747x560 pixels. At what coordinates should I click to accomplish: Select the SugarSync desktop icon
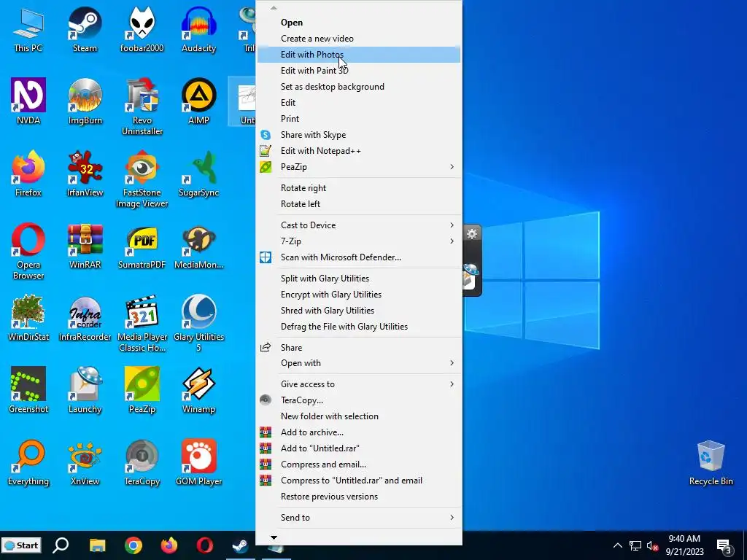click(x=198, y=174)
